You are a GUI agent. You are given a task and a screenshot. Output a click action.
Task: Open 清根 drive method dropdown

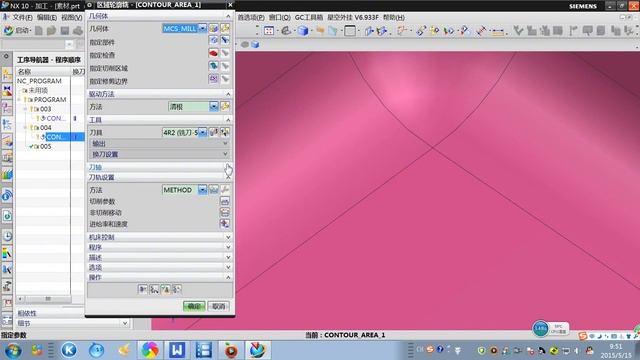tap(213, 107)
